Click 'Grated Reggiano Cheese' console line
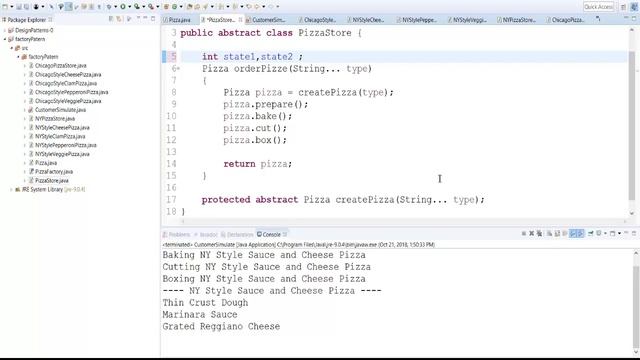This screenshot has width=640, height=360. [221, 326]
